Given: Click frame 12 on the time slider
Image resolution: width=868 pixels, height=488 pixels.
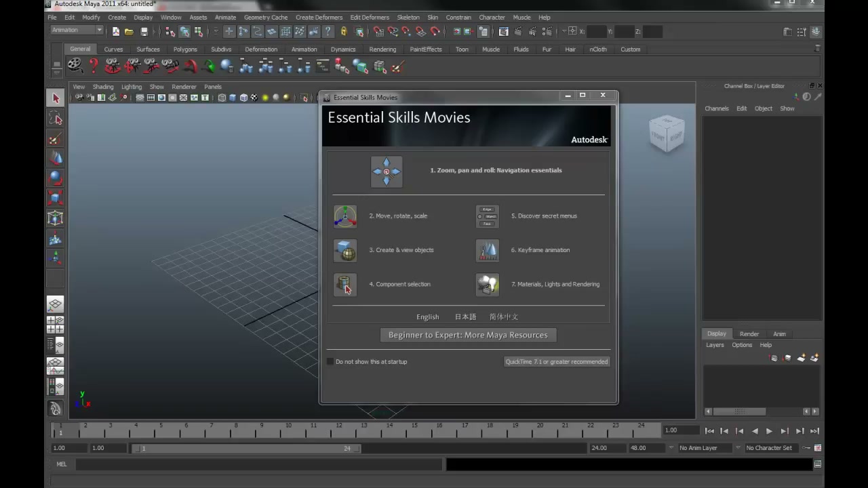Looking at the screenshot, I should [338, 429].
